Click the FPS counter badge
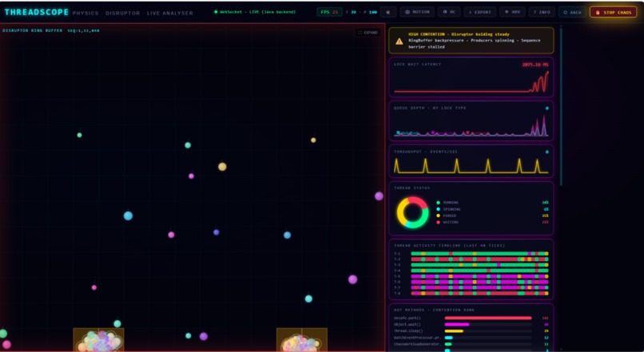Viewport: 644px width, 352px height. point(329,12)
